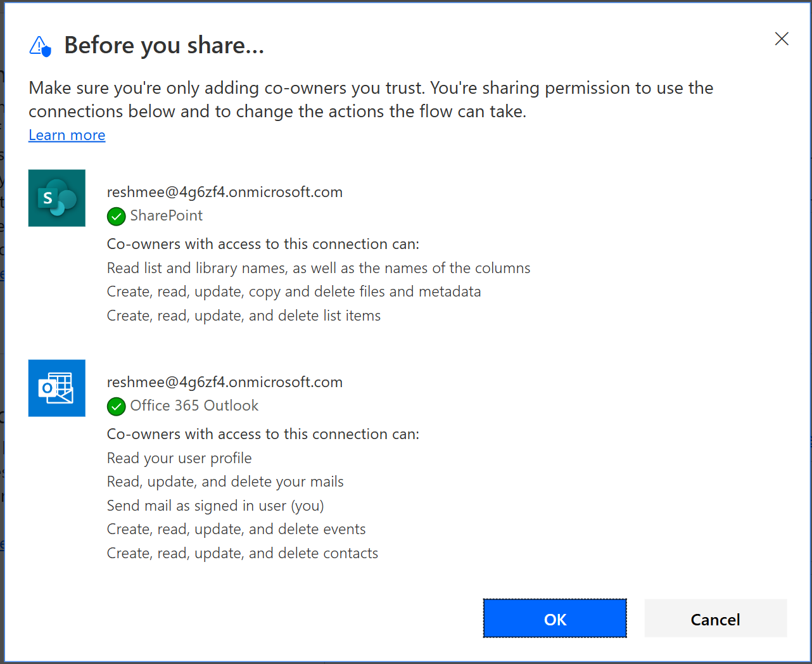812x664 pixels.
Task: Close the Before you share dialog
Action: pos(781,39)
